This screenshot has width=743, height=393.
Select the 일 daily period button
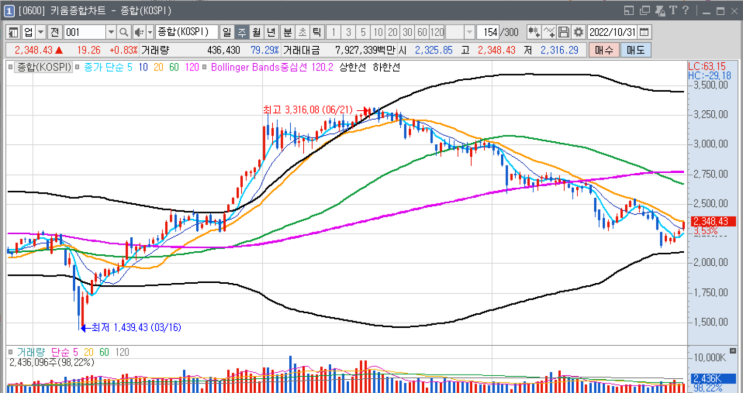tap(227, 32)
